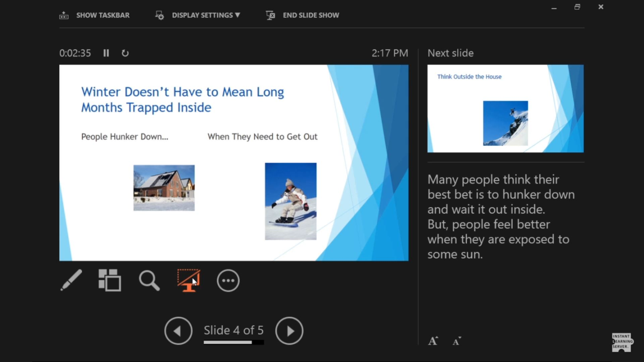Select the Pen and laser pointer tool
The height and width of the screenshot is (362, 644).
(71, 281)
